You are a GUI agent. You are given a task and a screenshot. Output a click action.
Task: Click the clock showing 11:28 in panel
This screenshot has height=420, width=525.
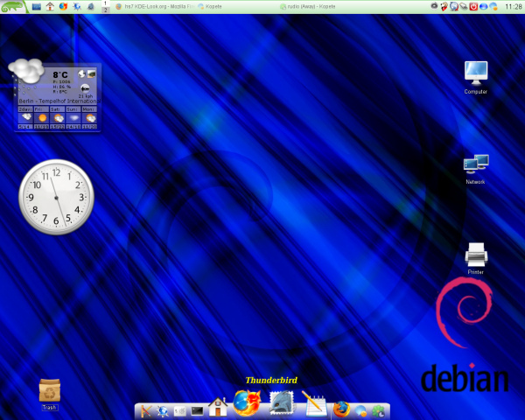click(513, 7)
